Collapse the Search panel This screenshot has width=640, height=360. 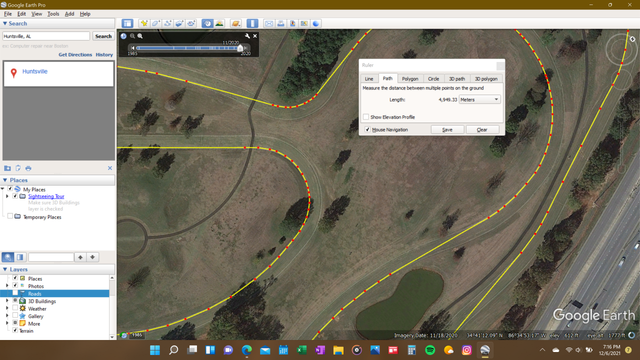tap(5, 23)
